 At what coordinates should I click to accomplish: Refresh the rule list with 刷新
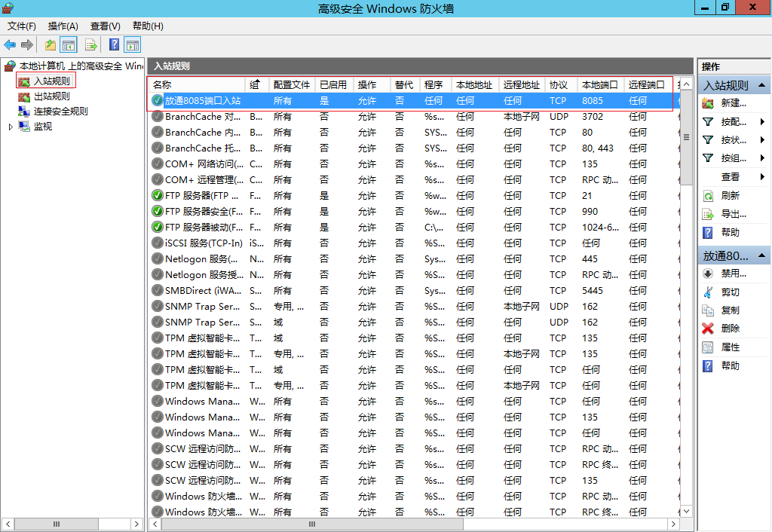click(730, 195)
